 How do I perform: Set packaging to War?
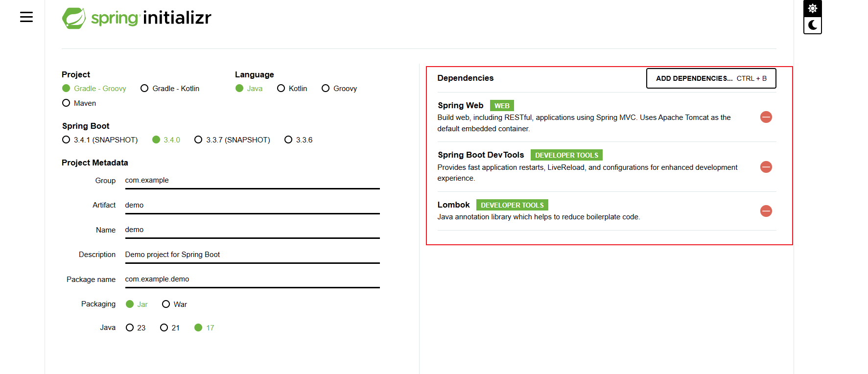175,304
